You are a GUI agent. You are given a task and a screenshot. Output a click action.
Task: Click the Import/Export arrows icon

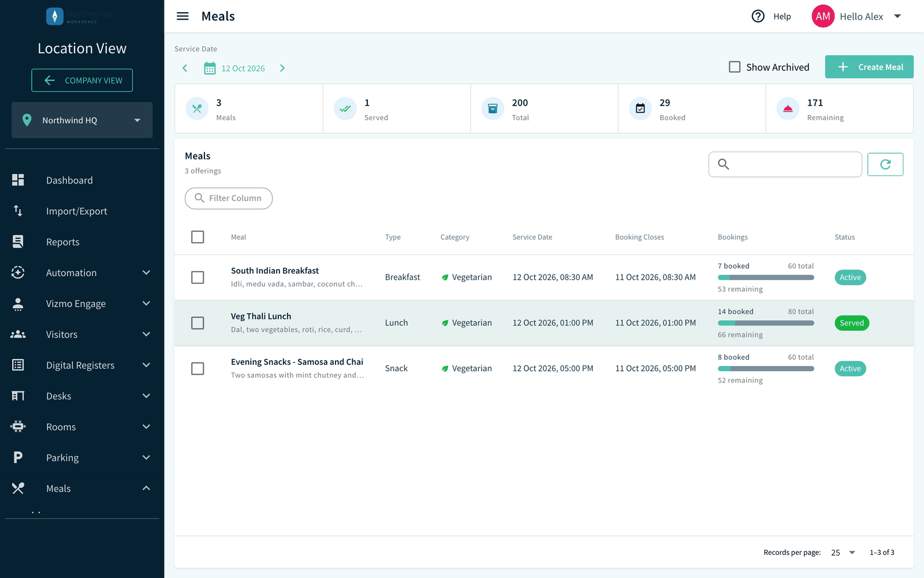coord(18,211)
